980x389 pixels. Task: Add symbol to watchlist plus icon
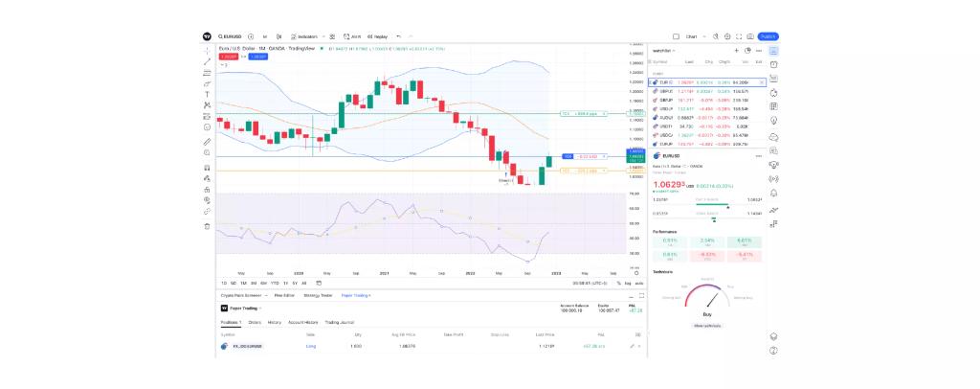(736, 51)
